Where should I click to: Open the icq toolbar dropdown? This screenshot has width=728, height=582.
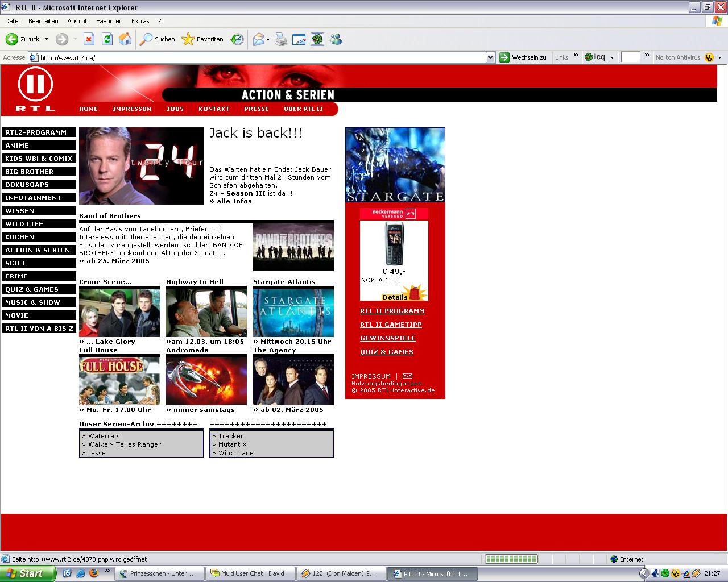[x=613, y=57]
